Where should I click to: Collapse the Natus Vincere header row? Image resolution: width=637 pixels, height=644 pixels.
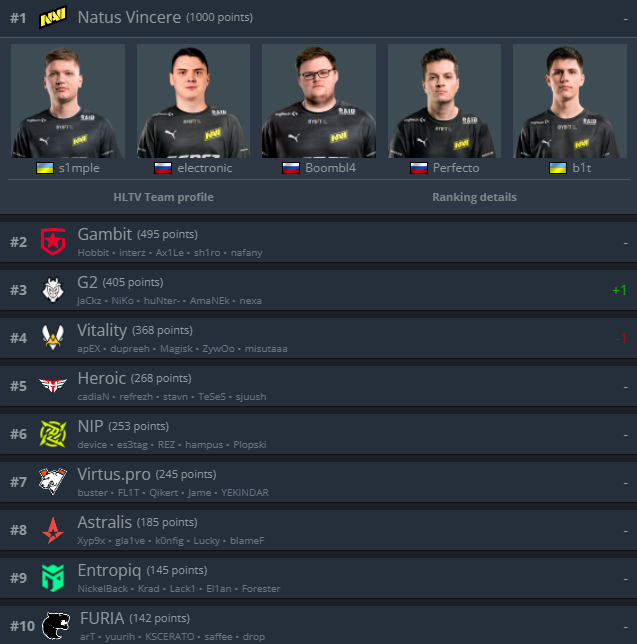[x=318, y=18]
